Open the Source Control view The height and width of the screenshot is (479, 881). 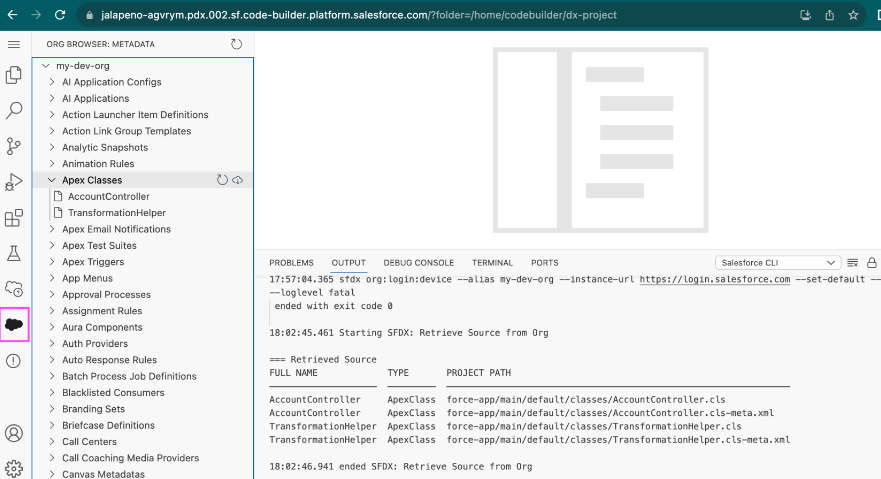tap(14, 146)
